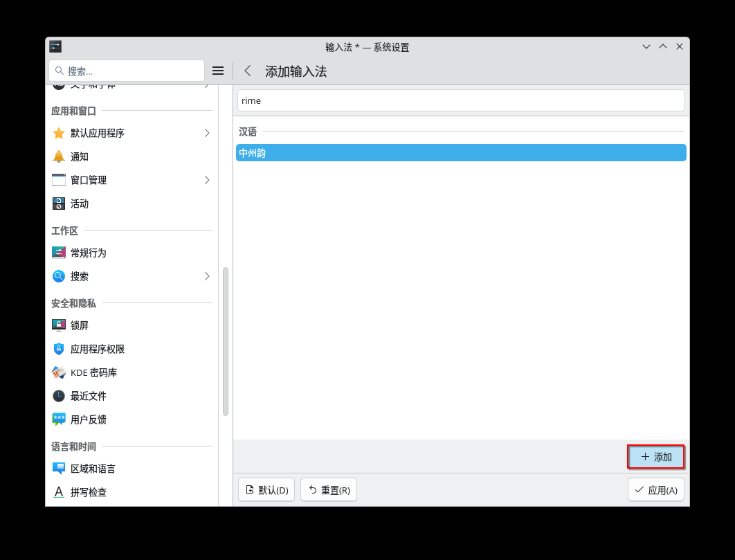The width and height of the screenshot is (735, 560).
Task: Open KDE Wallet icon entry
Action: (59, 372)
